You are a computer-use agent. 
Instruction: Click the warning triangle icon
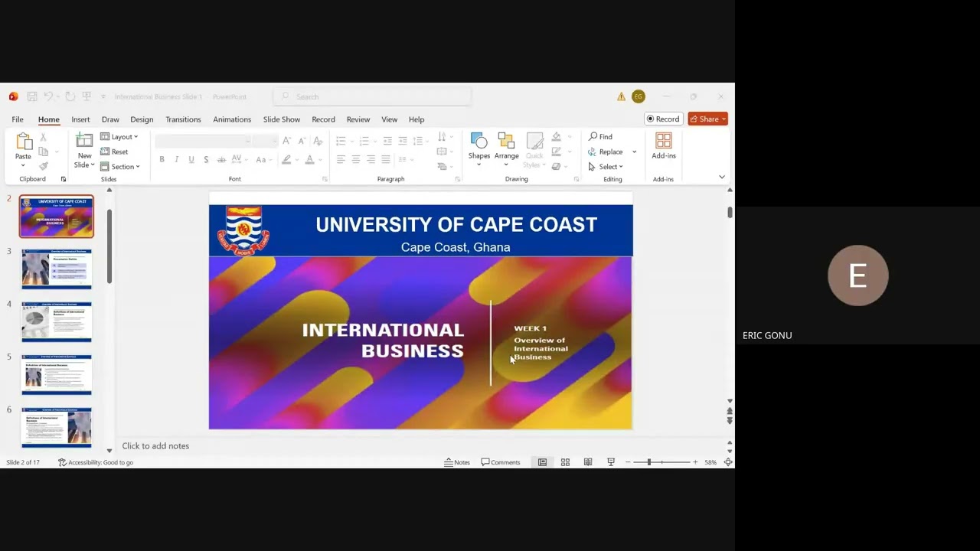(621, 96)
